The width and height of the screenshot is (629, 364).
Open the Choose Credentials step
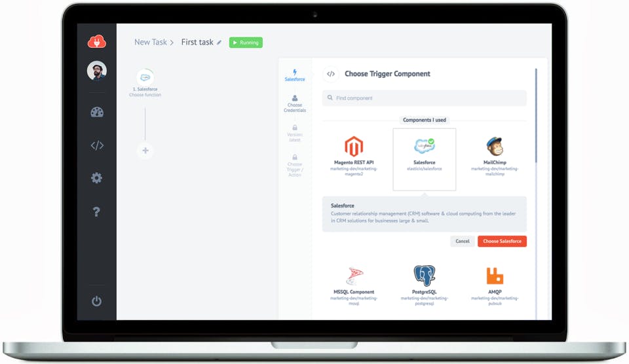click(295, 104)
